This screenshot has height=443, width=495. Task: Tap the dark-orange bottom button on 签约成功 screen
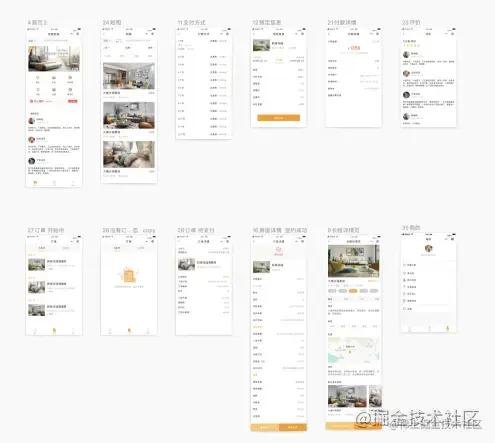[293, 427]
